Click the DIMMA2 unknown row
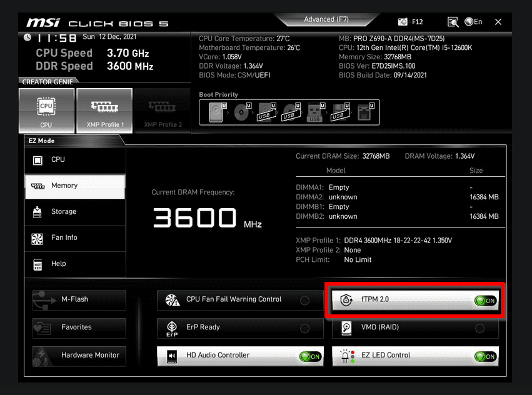532x395 pixels. [398, 197]
